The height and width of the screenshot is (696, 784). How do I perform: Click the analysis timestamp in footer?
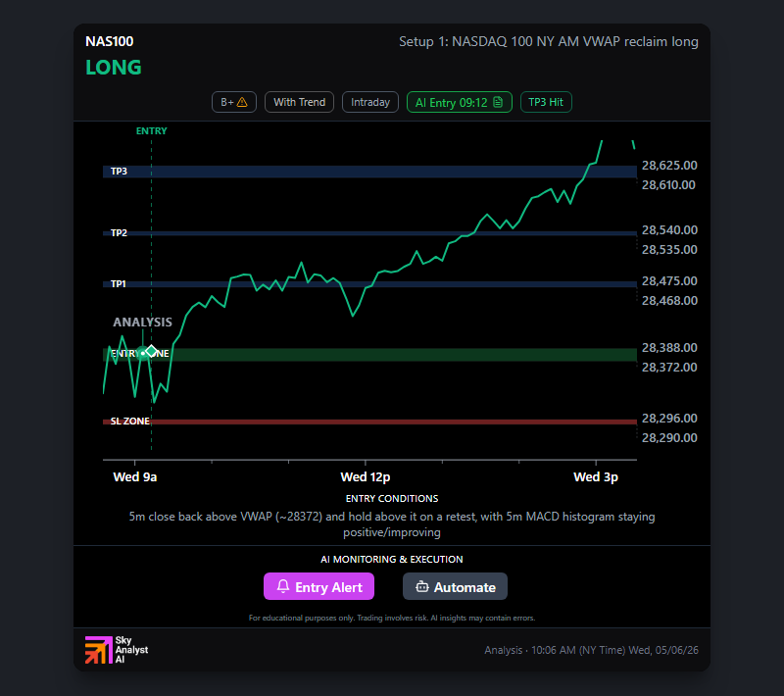[592, 650]
